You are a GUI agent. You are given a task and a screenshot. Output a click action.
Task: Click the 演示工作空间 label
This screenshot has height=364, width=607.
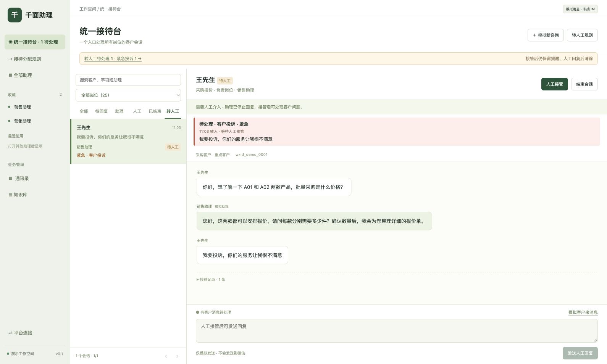[23, 354]
